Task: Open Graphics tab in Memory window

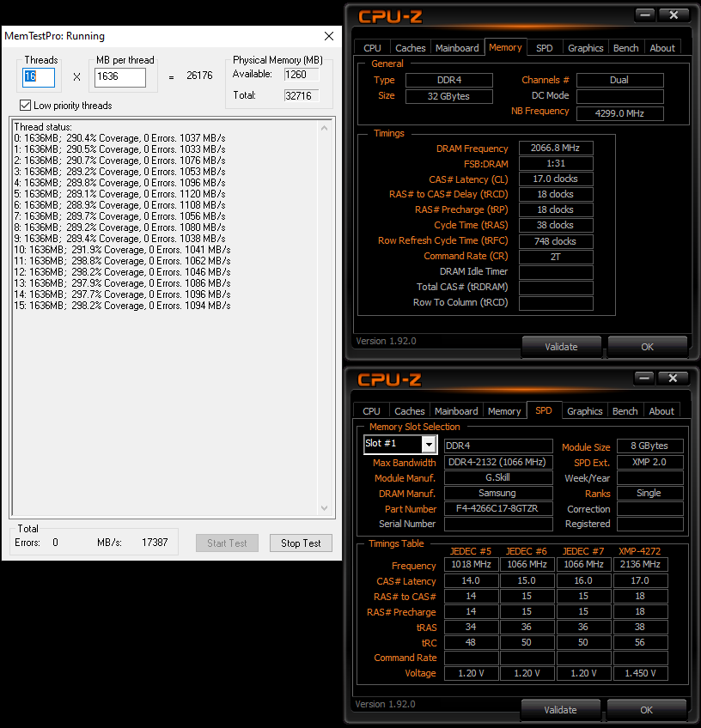Action: pos(585,48)
